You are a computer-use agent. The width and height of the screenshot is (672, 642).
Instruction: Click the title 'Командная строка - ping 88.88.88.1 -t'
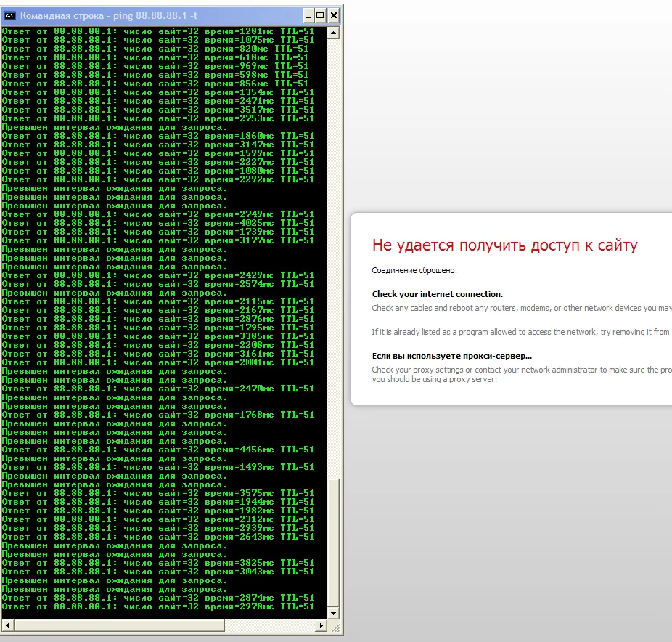(109, 16)
